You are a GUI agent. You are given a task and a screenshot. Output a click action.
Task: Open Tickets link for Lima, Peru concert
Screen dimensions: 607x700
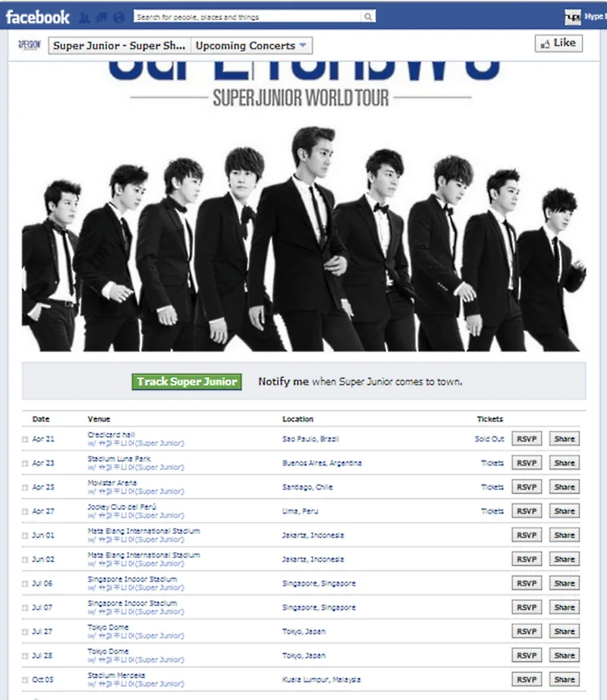(492, 511)
